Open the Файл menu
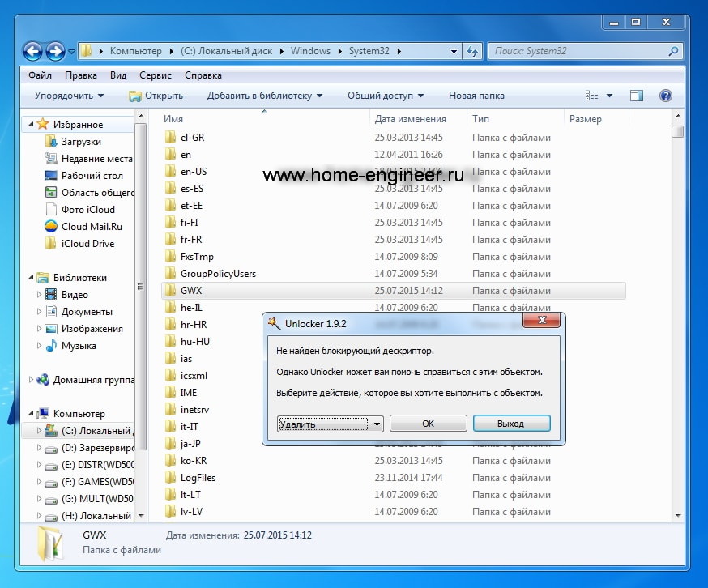Viewport: 708px width, 588px height. point(40,75)
